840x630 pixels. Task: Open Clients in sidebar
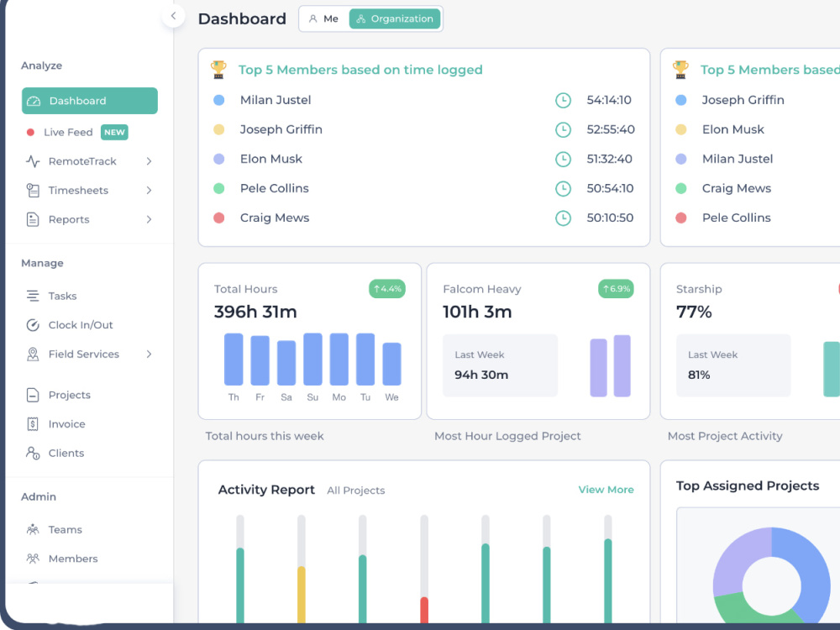(66, 454)
